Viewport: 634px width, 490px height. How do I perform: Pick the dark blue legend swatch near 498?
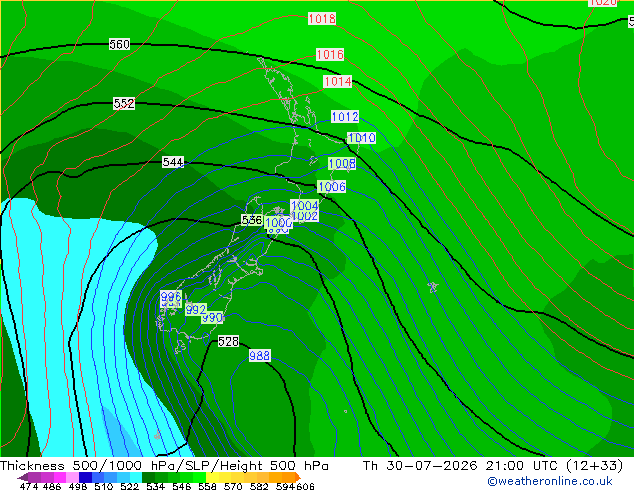[x=85, y=477]
